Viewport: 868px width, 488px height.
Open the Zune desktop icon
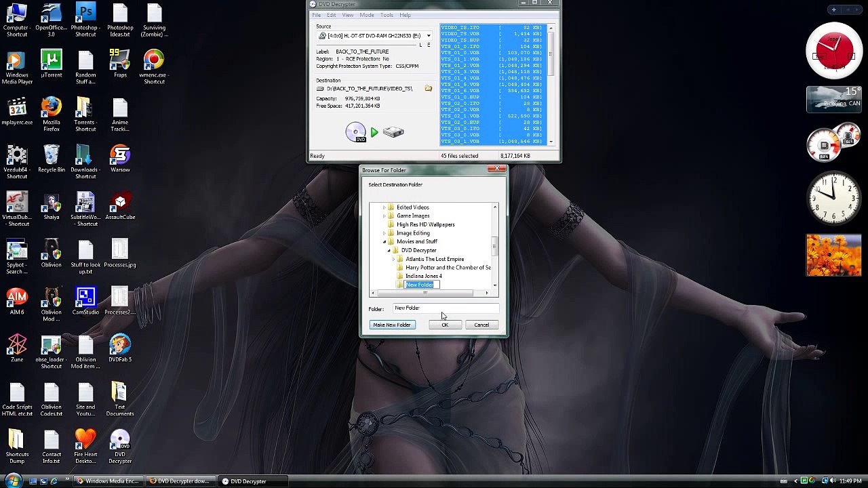pyautogui.click(x=17, y=349)
